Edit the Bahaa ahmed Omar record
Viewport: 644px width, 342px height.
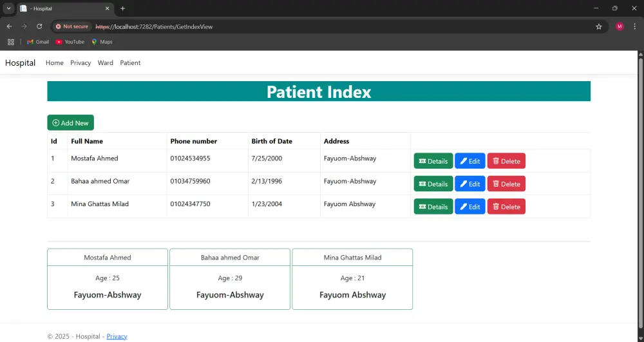point(470,184)
